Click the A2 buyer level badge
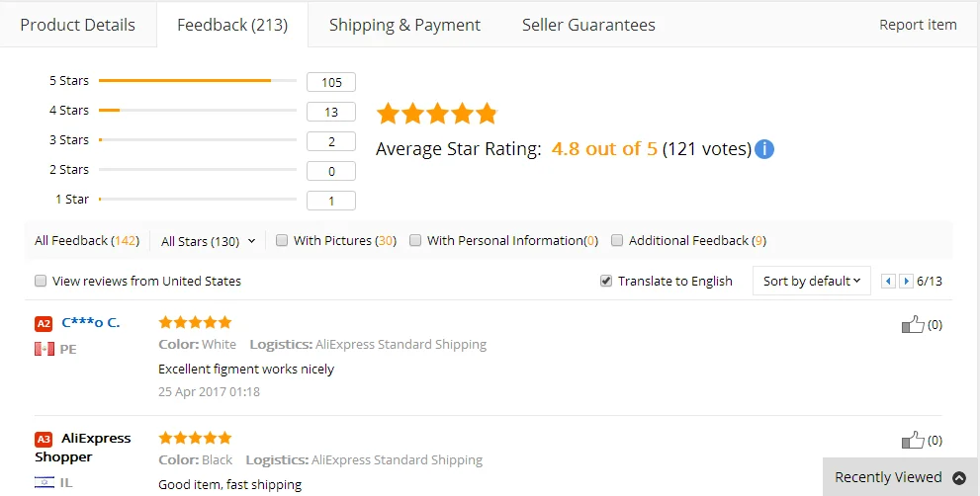980x496 pixels. pos(44,323)
